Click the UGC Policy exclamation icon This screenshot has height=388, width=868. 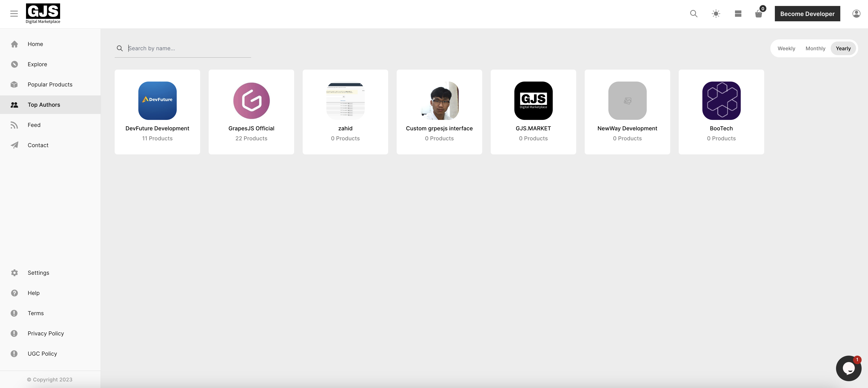[x=14, y=353]
